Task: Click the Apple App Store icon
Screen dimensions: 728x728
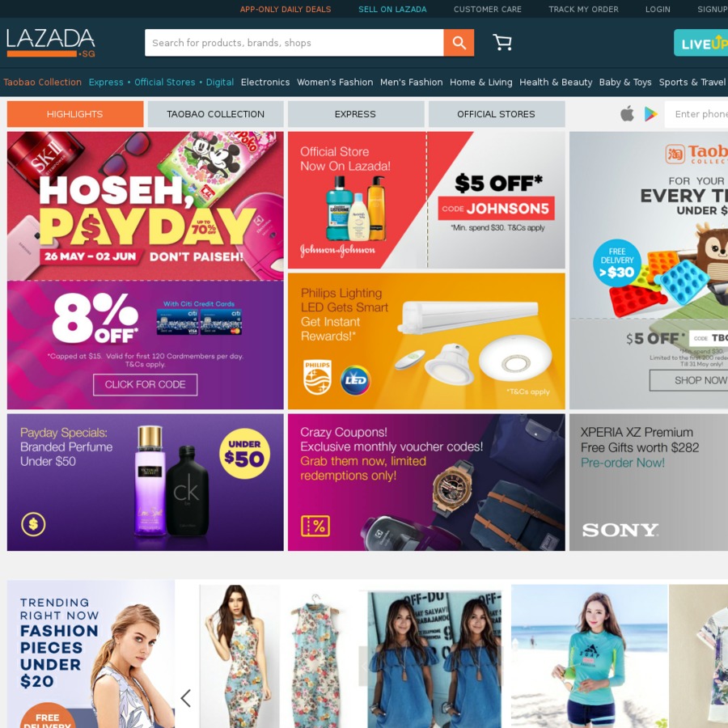Action: [627, 113]
